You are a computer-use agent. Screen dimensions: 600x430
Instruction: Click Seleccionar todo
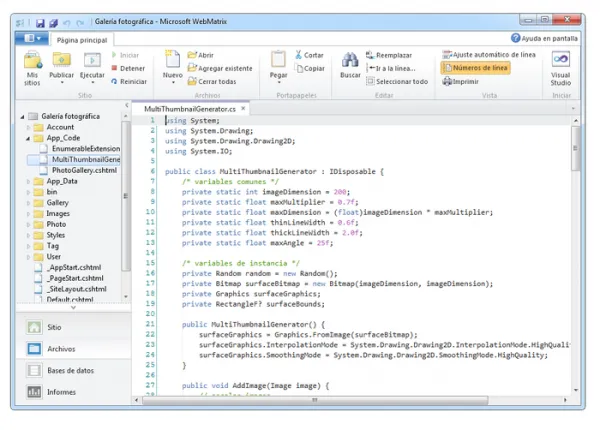point(397,81)
